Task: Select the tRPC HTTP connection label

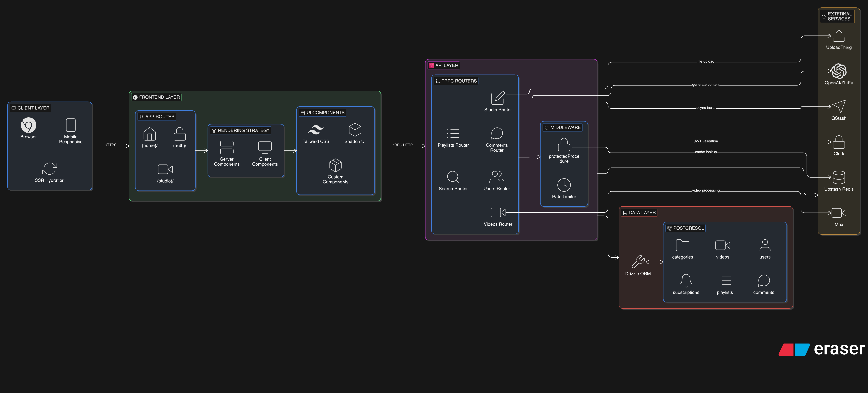Action: (x=403, y=145)
